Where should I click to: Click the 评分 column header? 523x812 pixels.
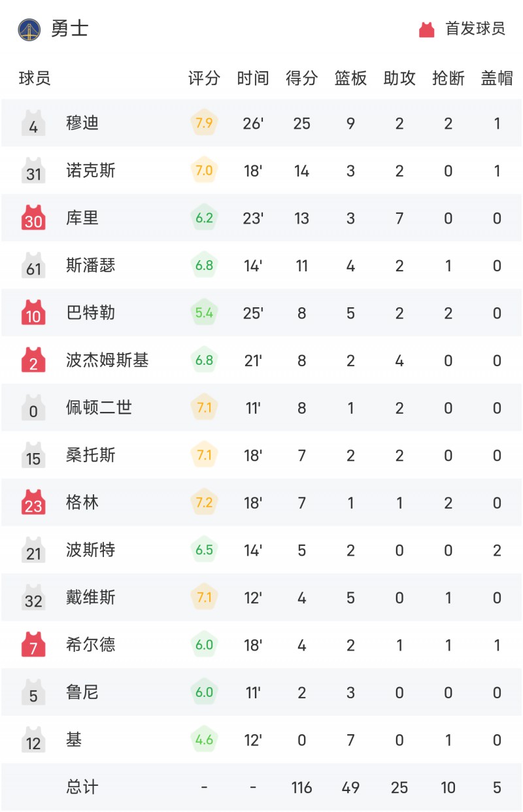click(204, 78)
